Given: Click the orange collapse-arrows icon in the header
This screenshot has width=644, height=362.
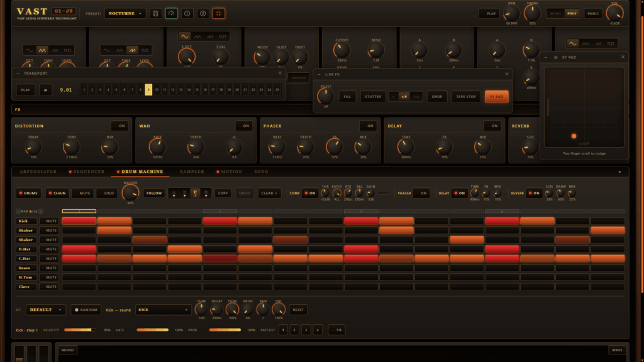Looking at the screenshot, I should (218, 14).
